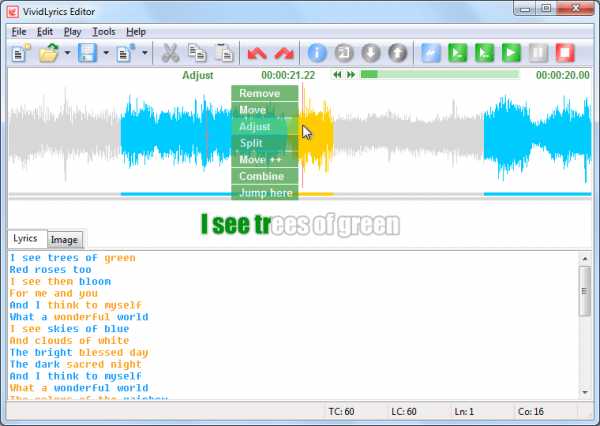Image resolution: width=600 pixels, height=426 pixels.
Task: Choose Combine in the context menu
Action: pos(265,176)
